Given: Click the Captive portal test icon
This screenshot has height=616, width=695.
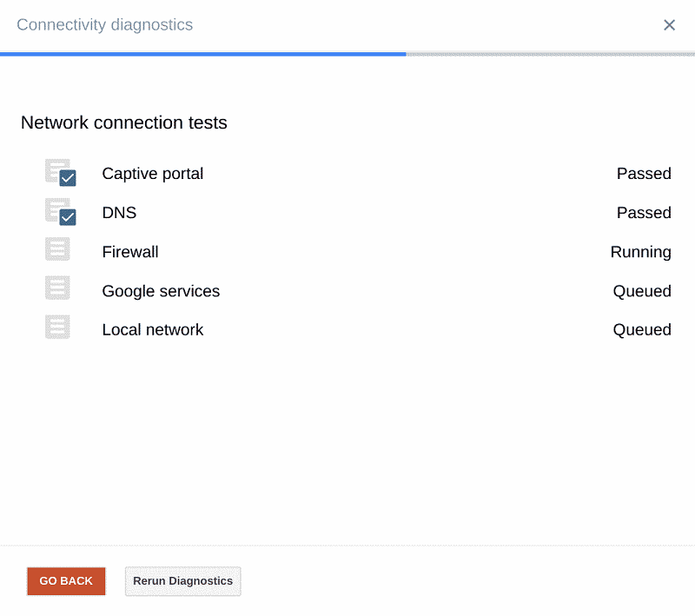Looking at the screenshot, I should [60, 173].
